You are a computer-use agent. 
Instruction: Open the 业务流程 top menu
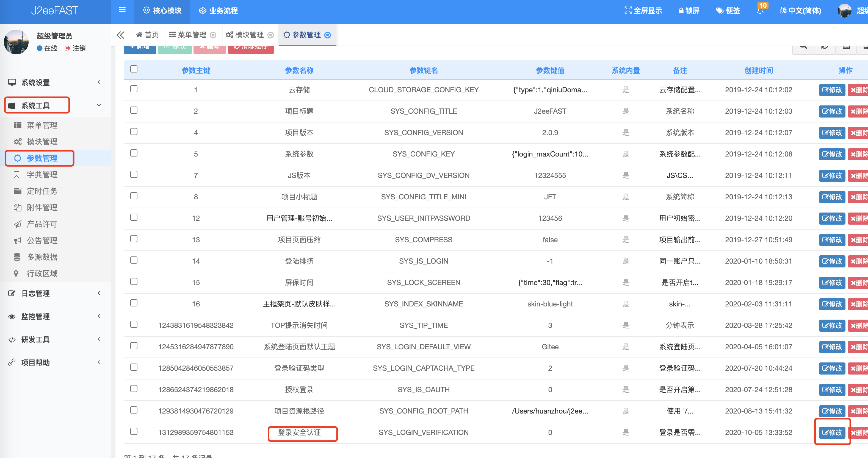coord(218,11)
